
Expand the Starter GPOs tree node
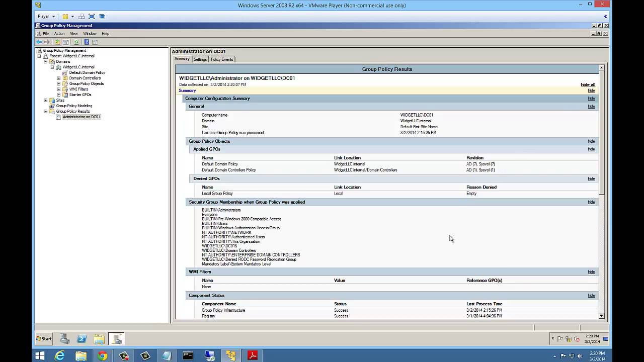coord(58,95)
